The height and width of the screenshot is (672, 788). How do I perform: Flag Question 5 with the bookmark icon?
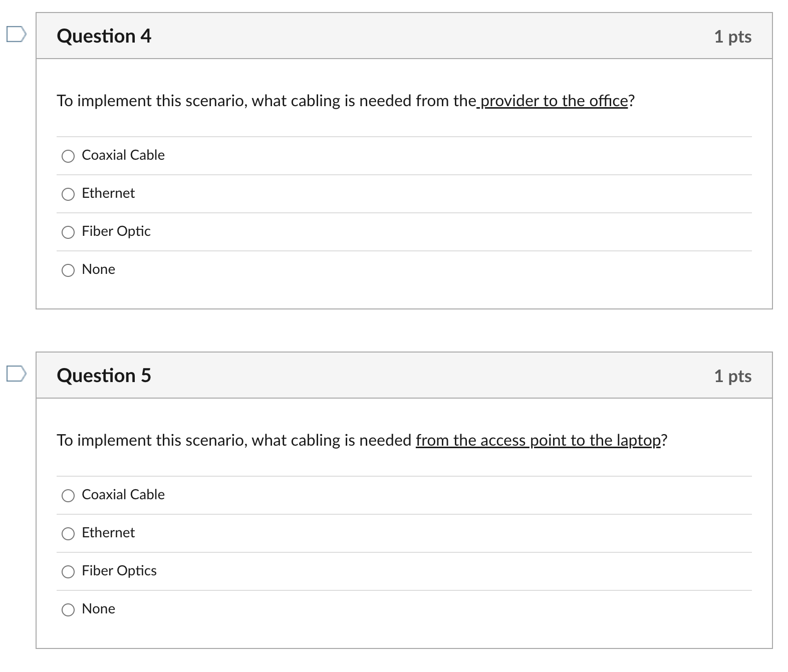[16, 374]
